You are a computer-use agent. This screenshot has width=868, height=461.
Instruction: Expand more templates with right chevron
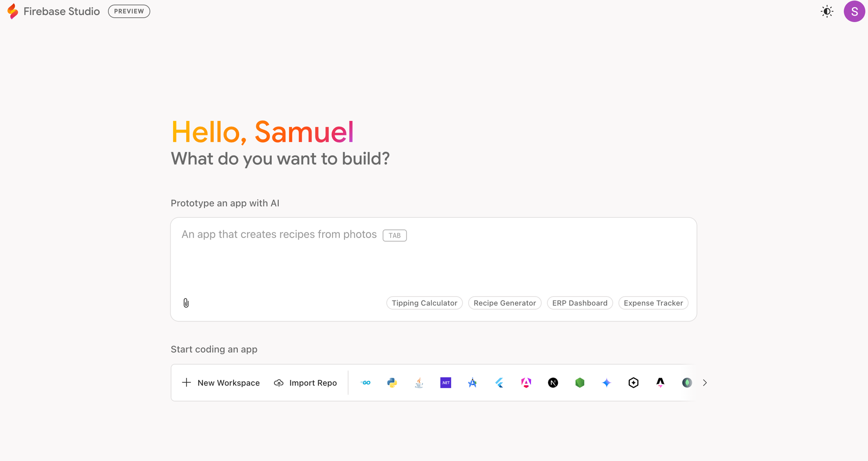[x=705, y=383]
